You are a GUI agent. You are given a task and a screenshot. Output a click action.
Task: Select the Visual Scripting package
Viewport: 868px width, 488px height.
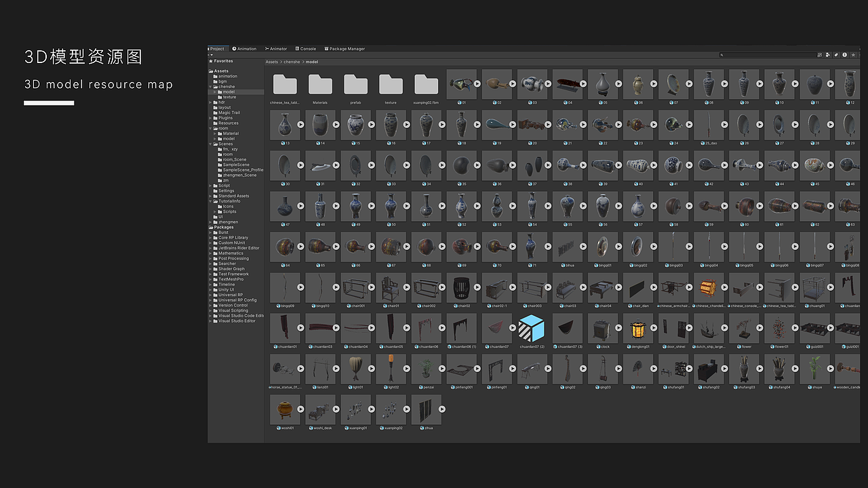(233, 310)
